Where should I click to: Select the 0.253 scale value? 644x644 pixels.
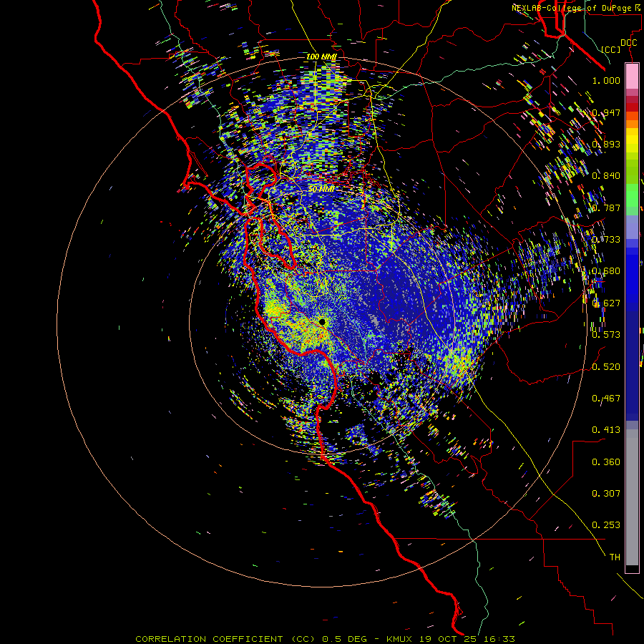point(606,525)
